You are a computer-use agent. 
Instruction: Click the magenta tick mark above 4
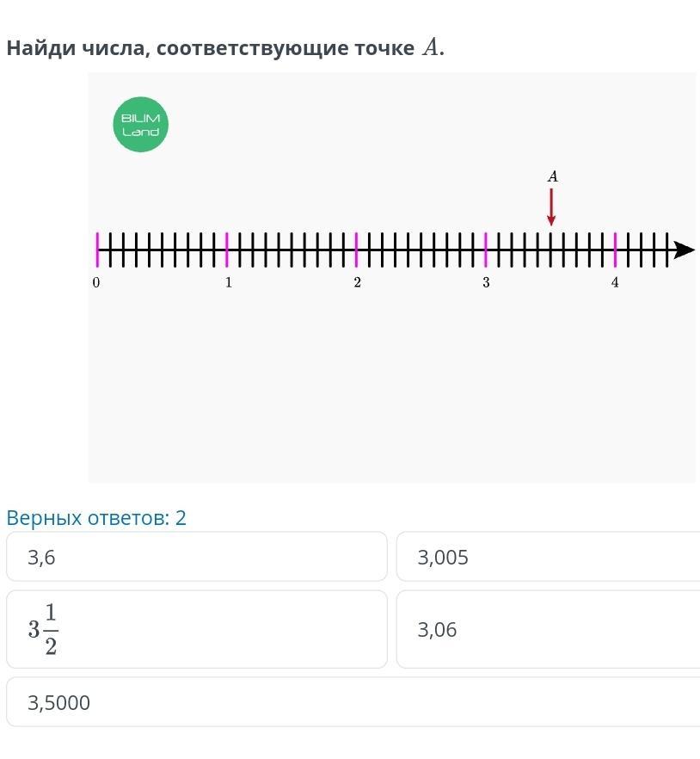coord(615,250)
